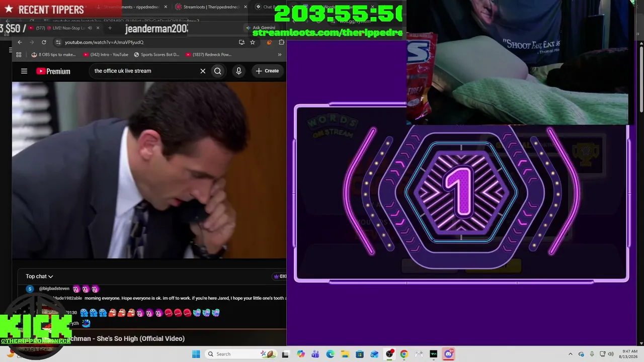
Task: Open Google Chrome from the taskbar
Action: (404, 354)
